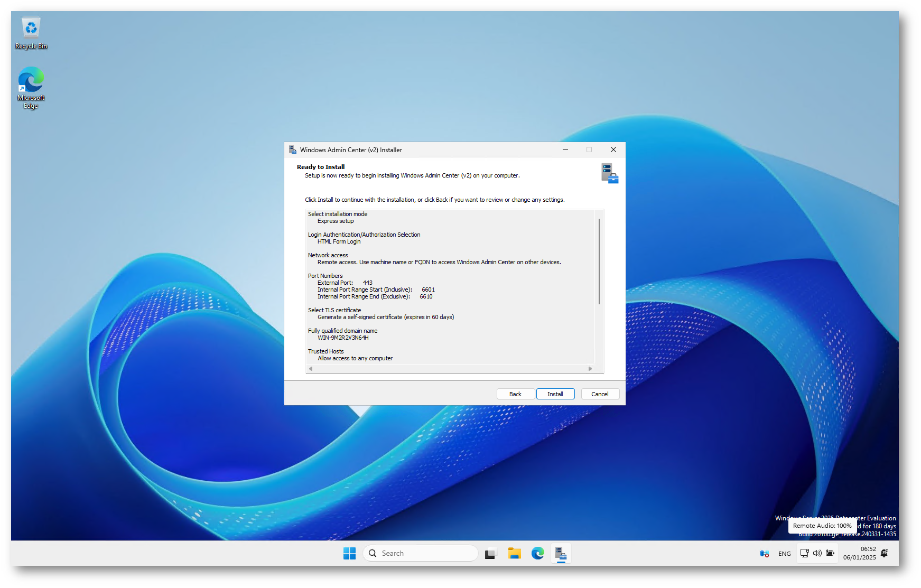The image size is (921, 588).
Task: Click the 'Trusted Hosts' heading
Action: pyautogui.click(x=326, y=352)
